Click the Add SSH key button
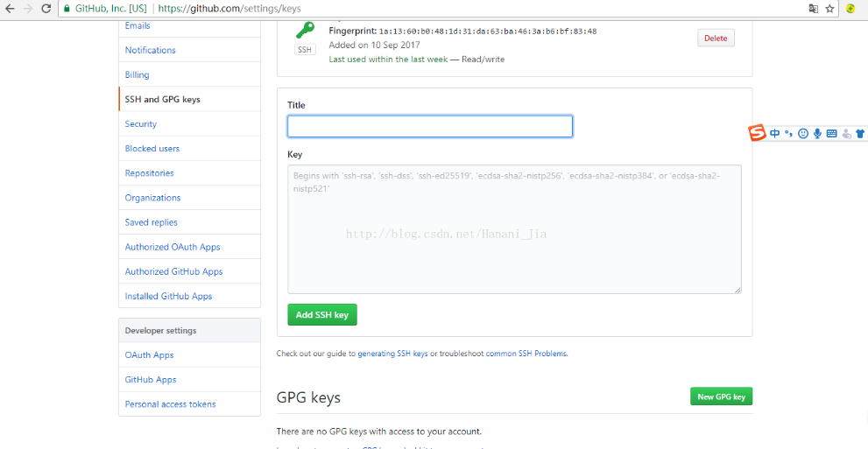 pyautogui.click(x=322, y=314)
